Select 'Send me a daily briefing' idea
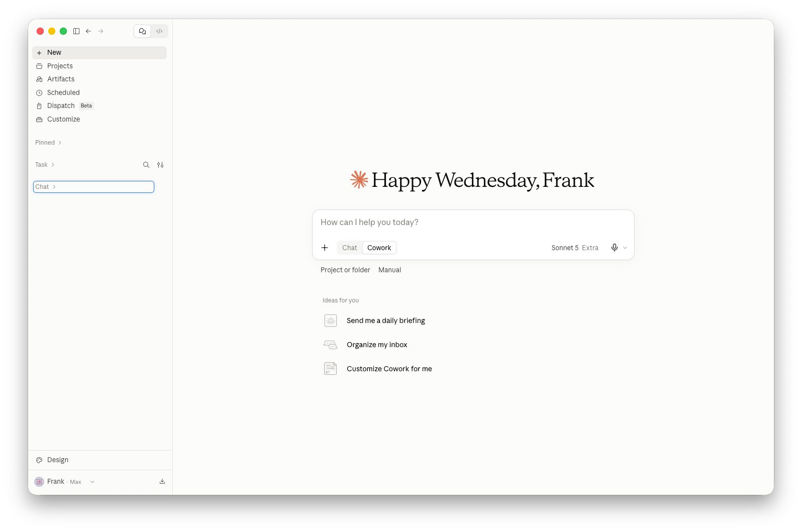The height and width of the screenshot is (532, 802). point(386,321)
